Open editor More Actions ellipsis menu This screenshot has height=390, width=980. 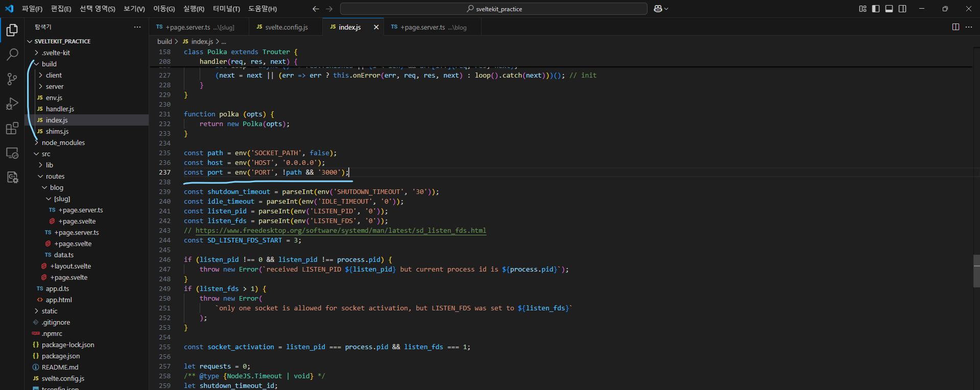969,27
